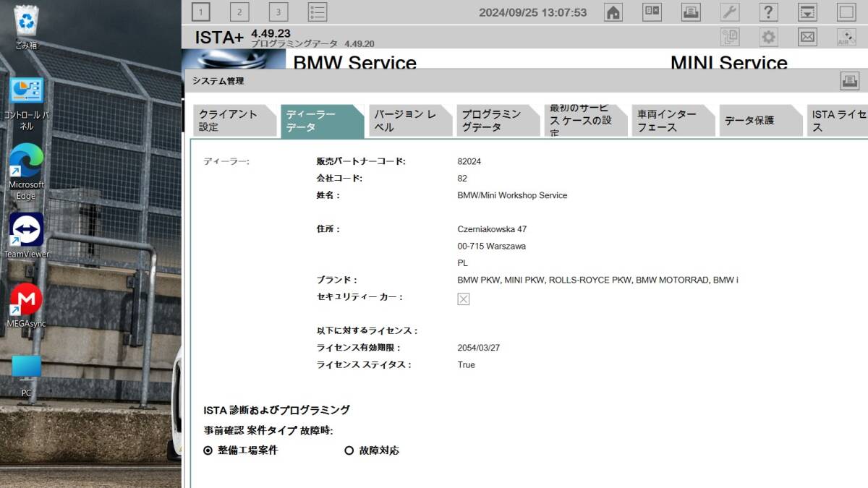The height and width of the screenshot is (488, 868).
Task: Click the AIR diagnostics icon
Action: tap(845, 38)
